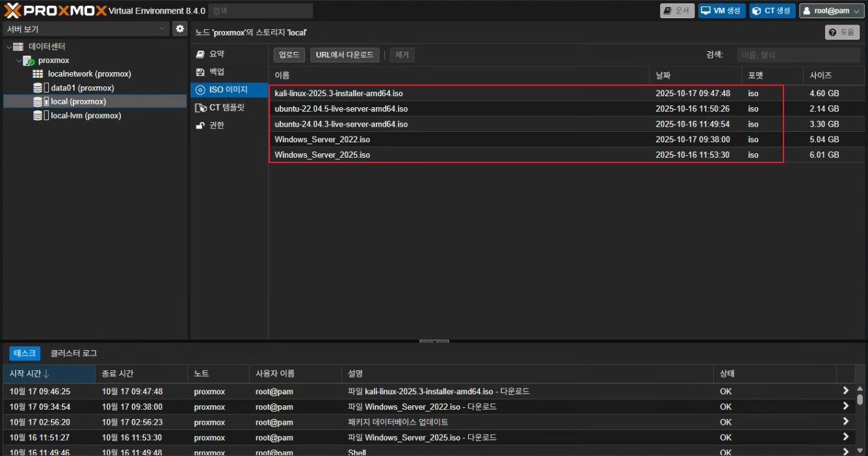Collapse the 데이터센터 tree node
The height and width of the screenshot is (456, 868).
coord(8,47)
